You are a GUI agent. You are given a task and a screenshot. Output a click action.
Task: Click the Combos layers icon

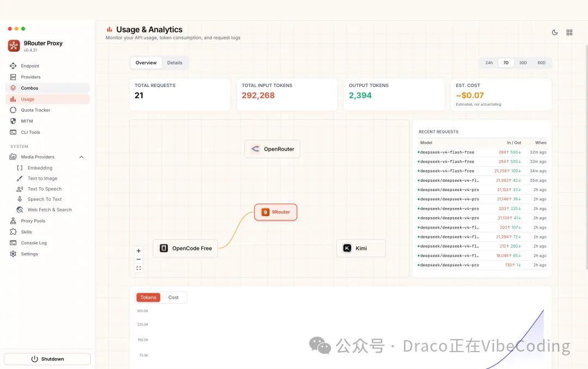13,88
